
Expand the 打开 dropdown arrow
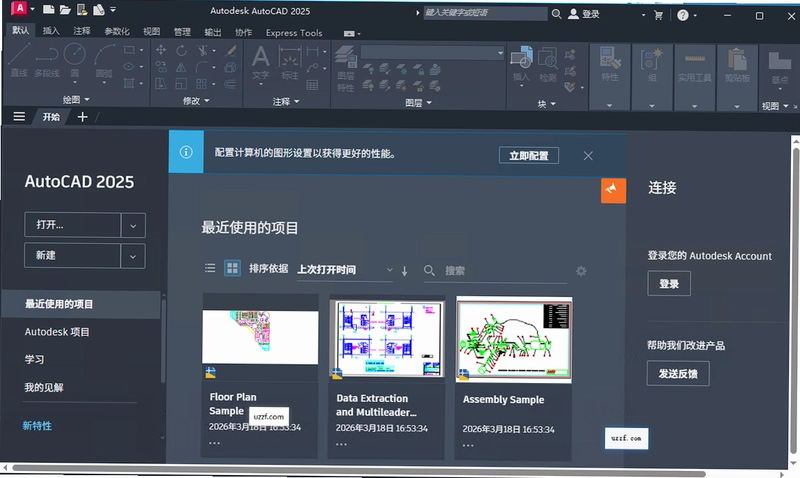tap(133, 225)
